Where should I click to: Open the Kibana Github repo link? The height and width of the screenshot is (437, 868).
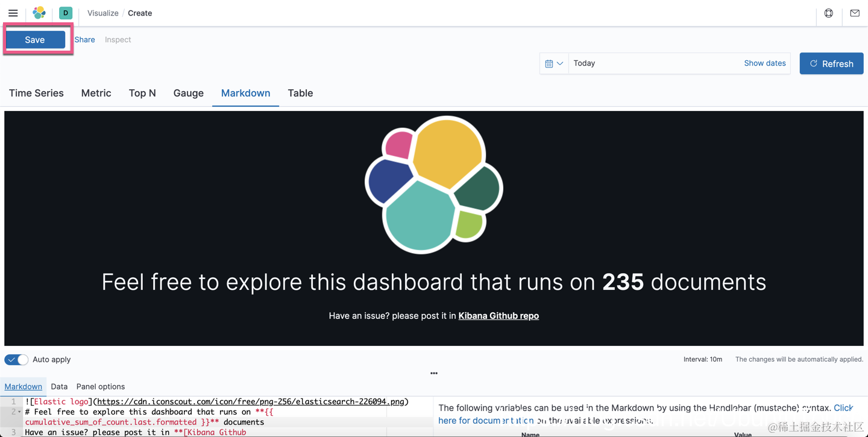coord(498,316)
